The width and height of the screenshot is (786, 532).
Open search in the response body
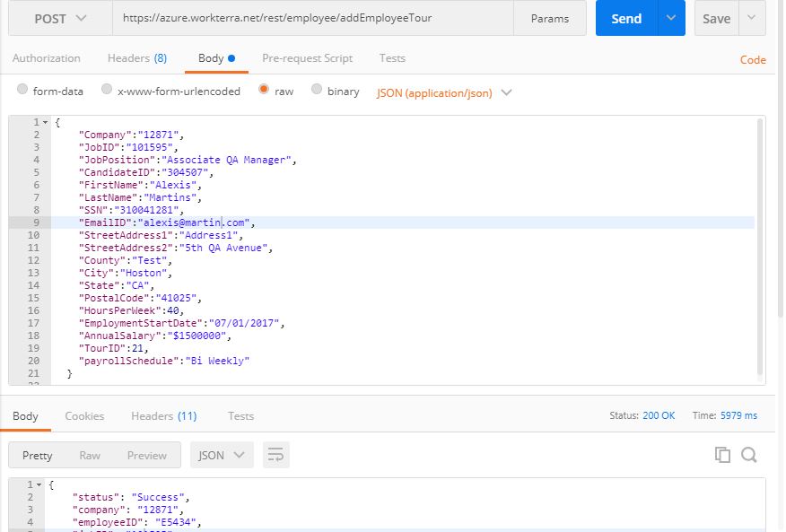pos(749,455)
